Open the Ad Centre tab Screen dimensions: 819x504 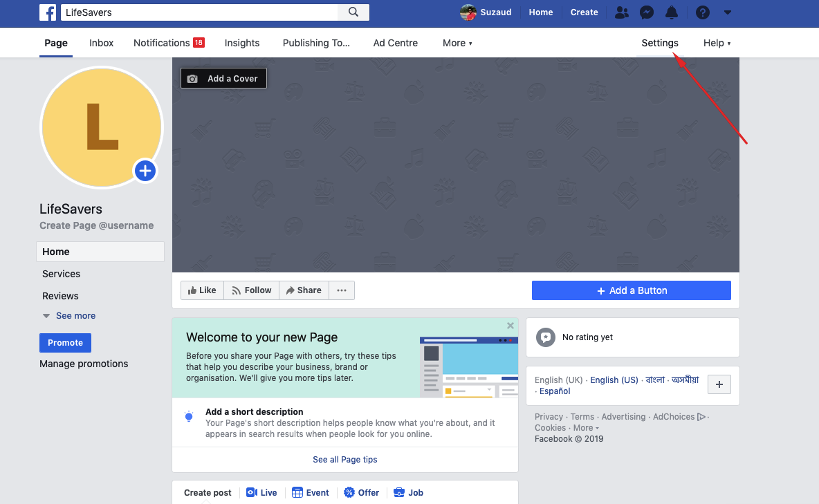click(395, 43)
